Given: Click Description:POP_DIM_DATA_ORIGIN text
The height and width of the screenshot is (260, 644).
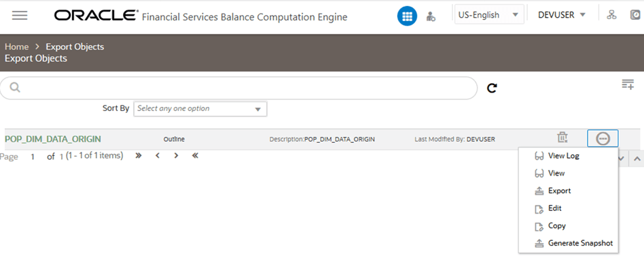Looking at the screenshot, I should pos(322,139).
